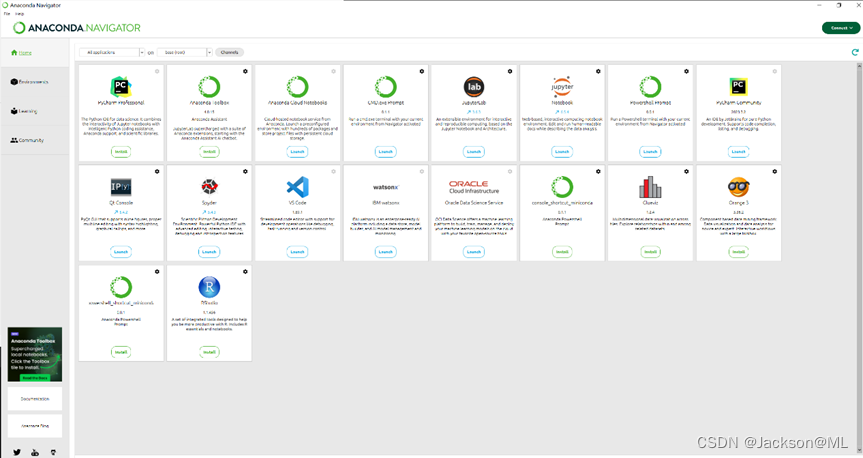
Task: Open the gear menu on console_shortcut_miniconda tile
Action: [598, 172]
